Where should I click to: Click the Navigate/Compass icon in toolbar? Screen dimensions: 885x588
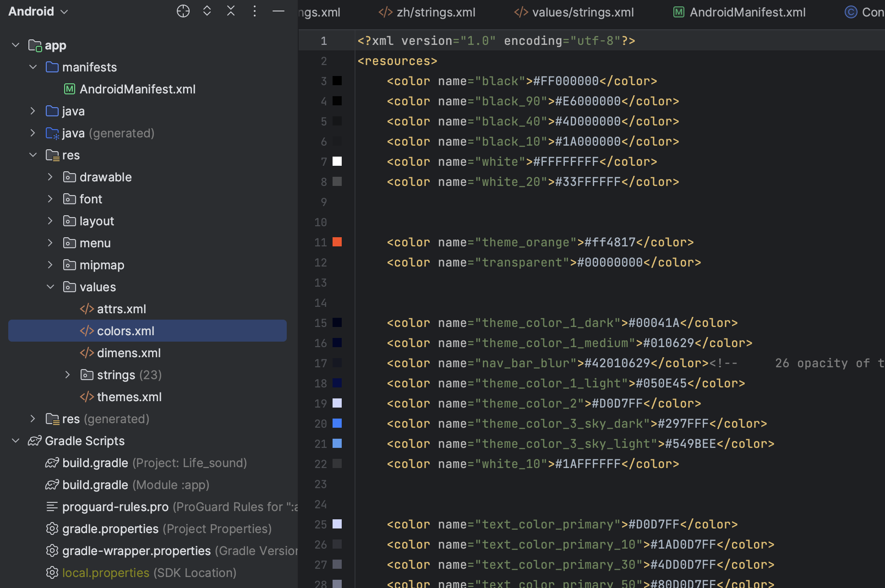click(x=183, y=11)
